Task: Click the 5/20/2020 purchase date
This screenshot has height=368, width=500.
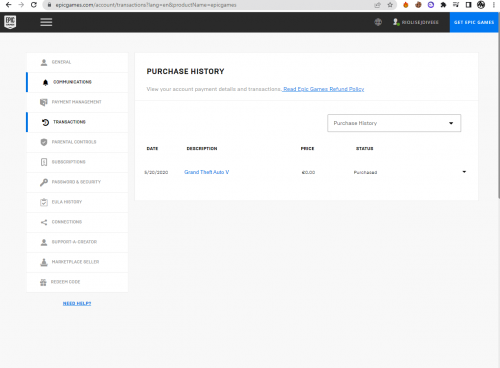Action: (x=156, y=172)
